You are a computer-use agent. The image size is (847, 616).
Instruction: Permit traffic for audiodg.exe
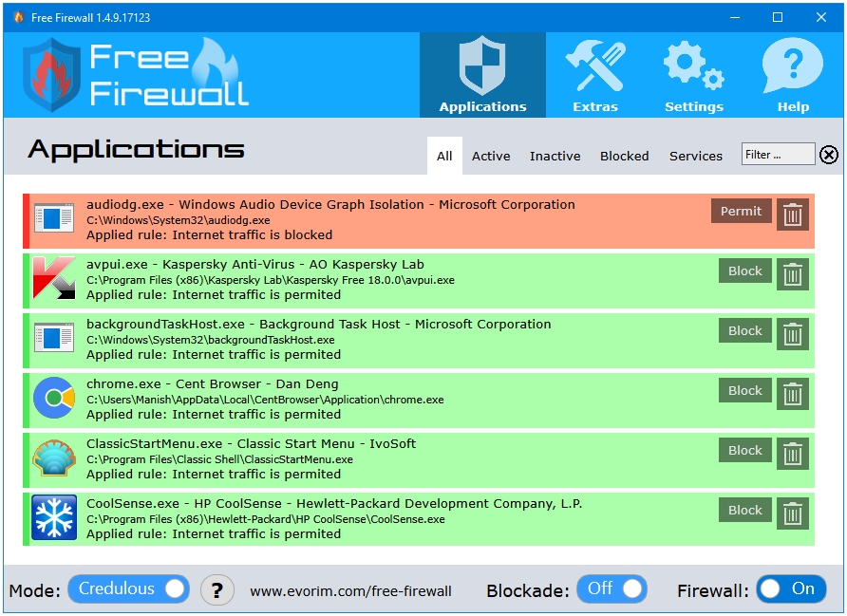pyautogui.click(x=741, y=211)
